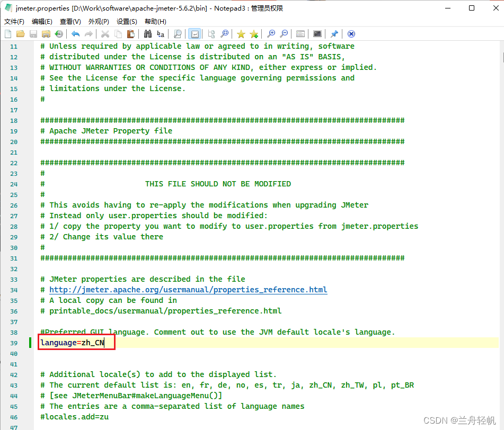Open the 编辑(E) menu
Image resolution: width=504 pixels, height=430 pixels.
(42, 22)
